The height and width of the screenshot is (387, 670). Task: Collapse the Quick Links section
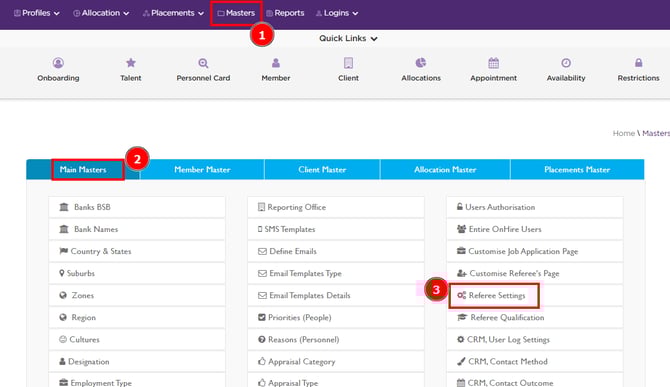pos(348,38)
